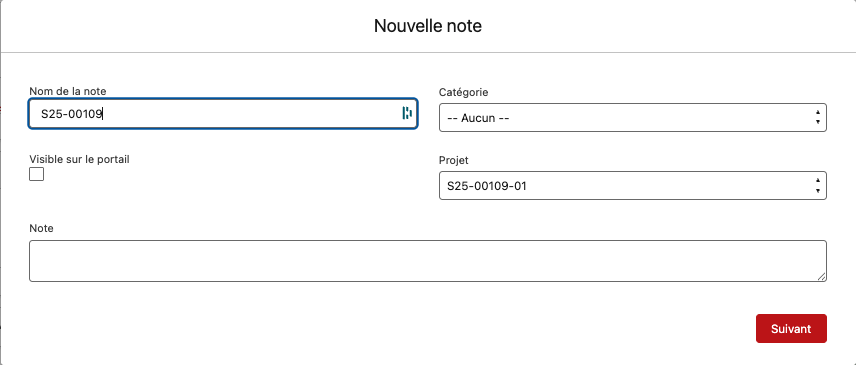This screenshot has width=856, height=365.
Task: Open the Projet dropdown showing S25-00109-01
Action: 633,186
